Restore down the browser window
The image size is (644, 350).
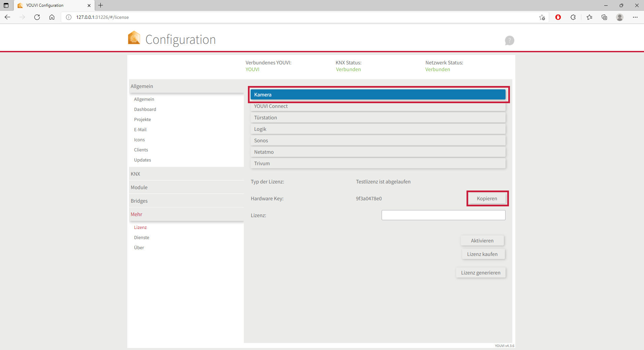(621, 5)
